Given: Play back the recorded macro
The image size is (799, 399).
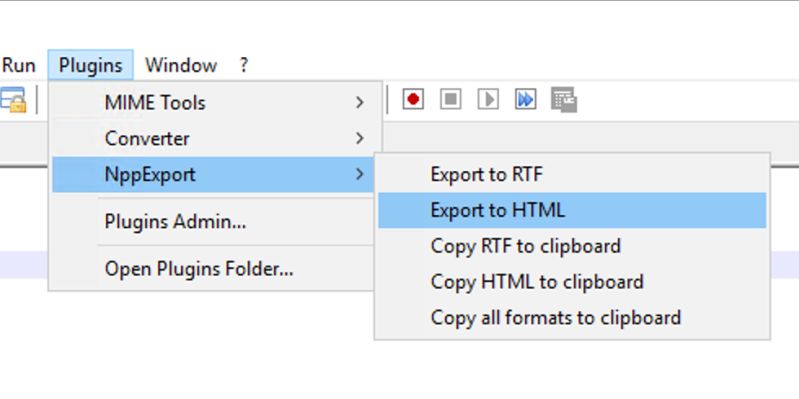Looking at the screenshot, I should click(488, 99).
